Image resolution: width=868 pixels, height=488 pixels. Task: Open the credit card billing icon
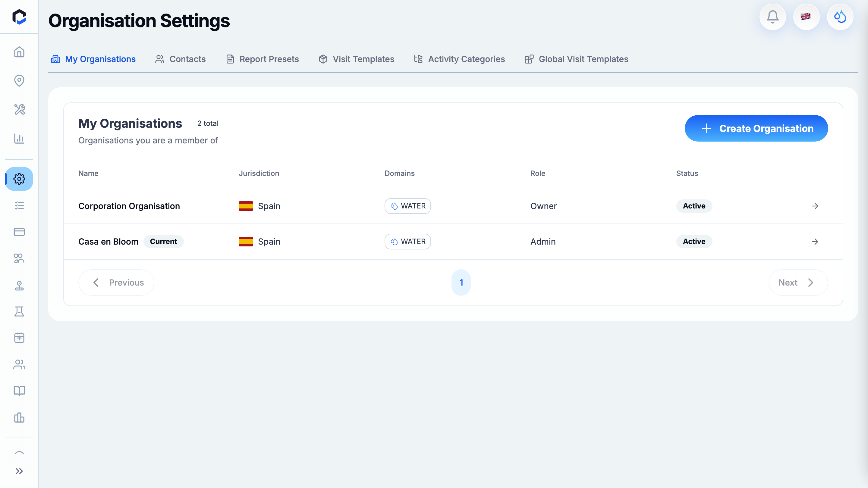[19, 232]
